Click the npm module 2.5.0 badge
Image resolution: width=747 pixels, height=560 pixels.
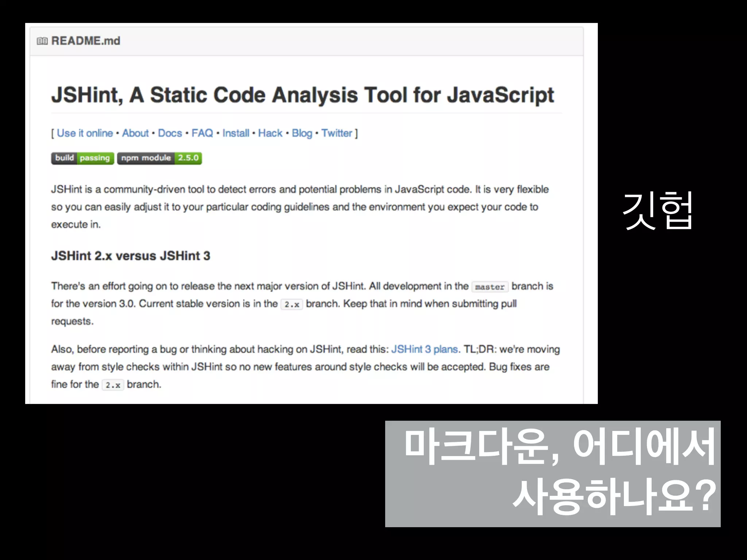pyautogui.click(x=159, y=158)
